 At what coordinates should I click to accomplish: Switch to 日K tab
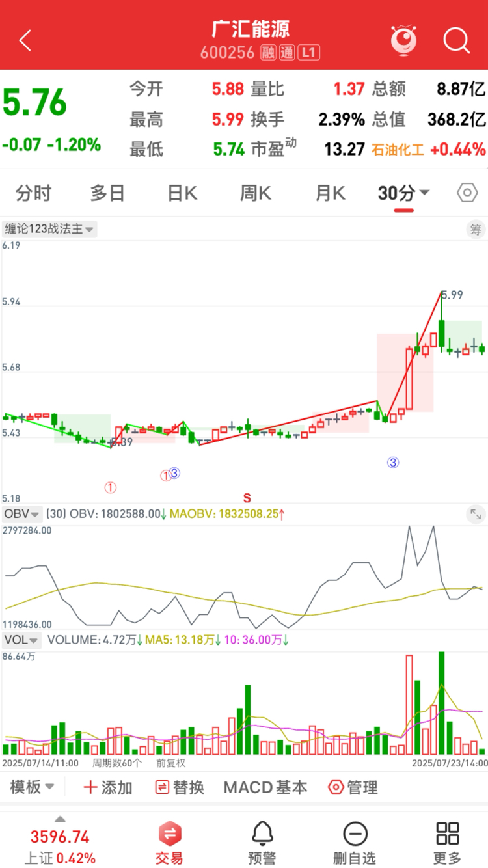[x=182, y=193]
